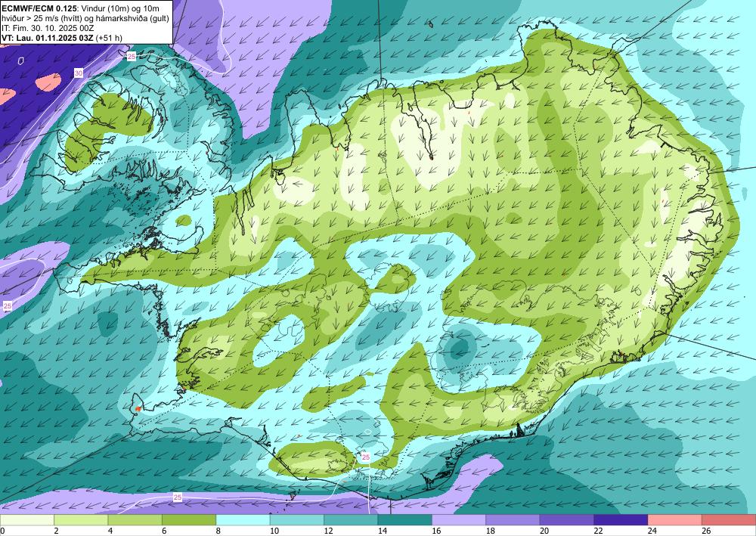Screen dimensions: 756x536
Task: Click the red dot marker on the southwest peninsula
Action: pos(138,409)
